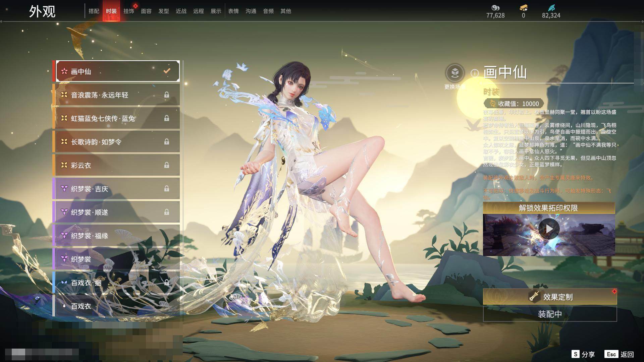Go to the 表情 tab

pyautogui.click(x=233, y=11)
